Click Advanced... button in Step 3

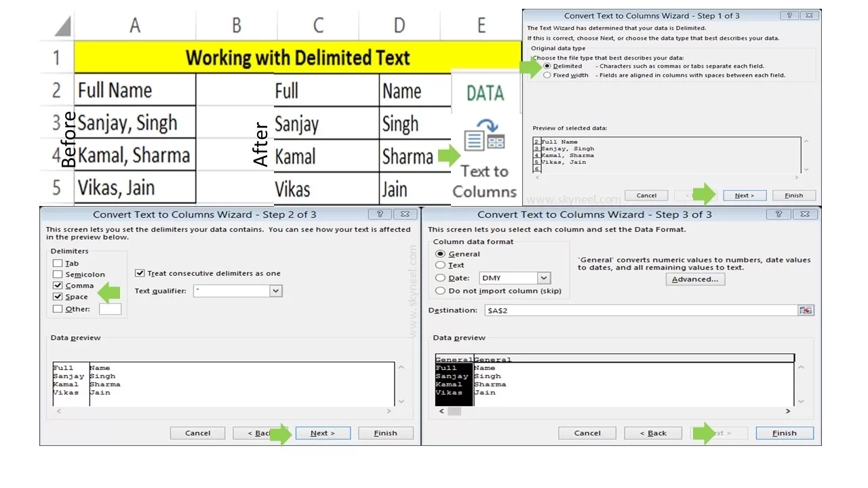(x=695, y=279)
